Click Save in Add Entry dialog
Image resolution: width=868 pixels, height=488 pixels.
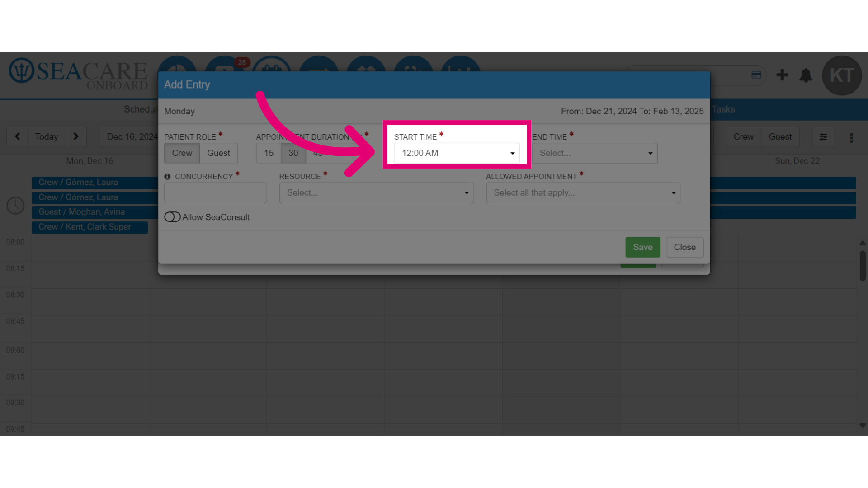click(642, 247)
